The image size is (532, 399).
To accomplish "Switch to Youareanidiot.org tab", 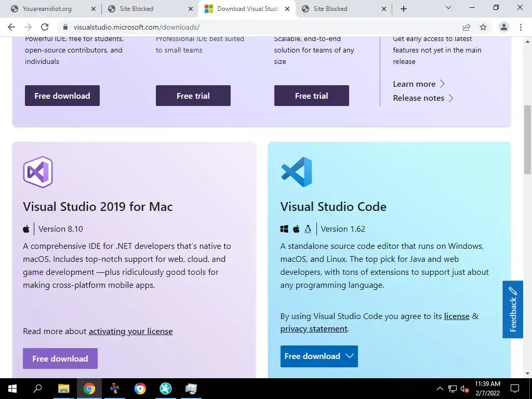I will tap(47, 9).
